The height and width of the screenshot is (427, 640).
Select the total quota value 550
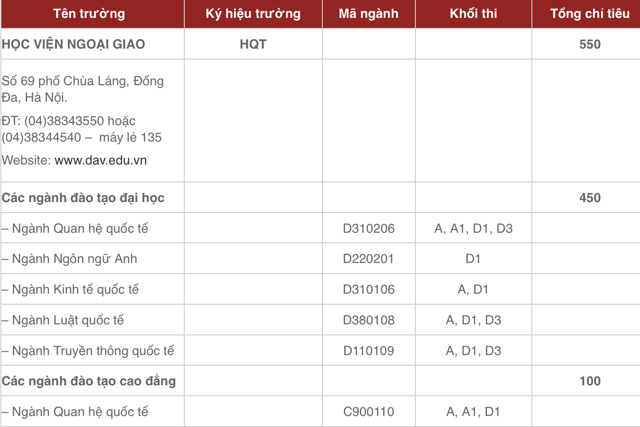click(x=589, y=45)
